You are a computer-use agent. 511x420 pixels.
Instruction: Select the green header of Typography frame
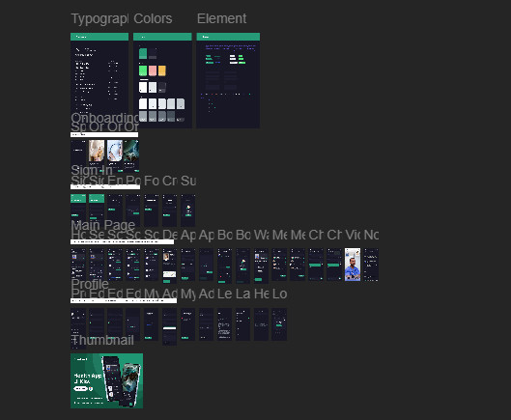point(99,37)
